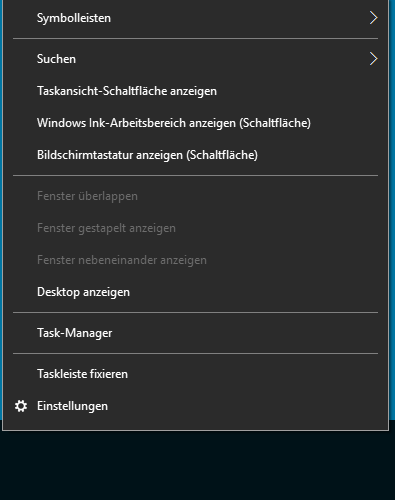
Task: Toggle Taskansicht-Schaltfläche anzeigen
Action: pyautogui.click(x=195, y=91)
